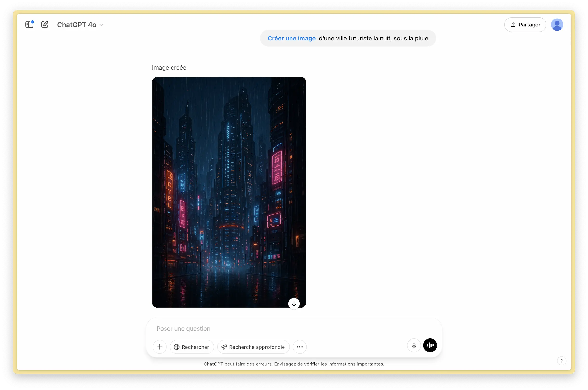Open the ChatGPT 4o model selector
The image size is (588, 390).
click(77, 25)
